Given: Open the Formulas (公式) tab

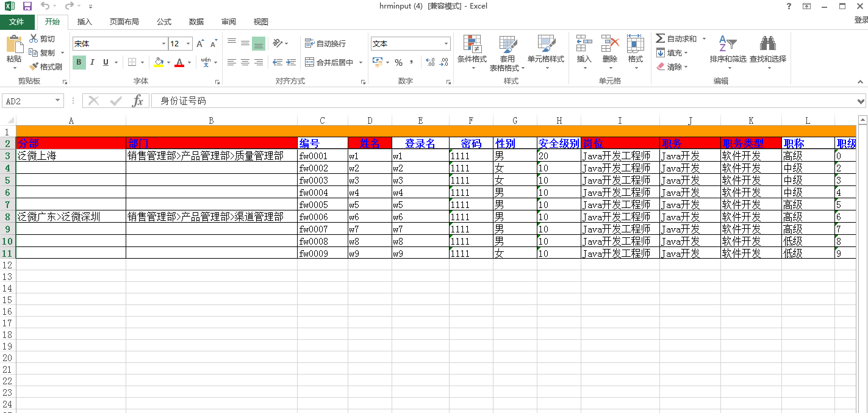Looking at the screenshot, I should point(164,22).
